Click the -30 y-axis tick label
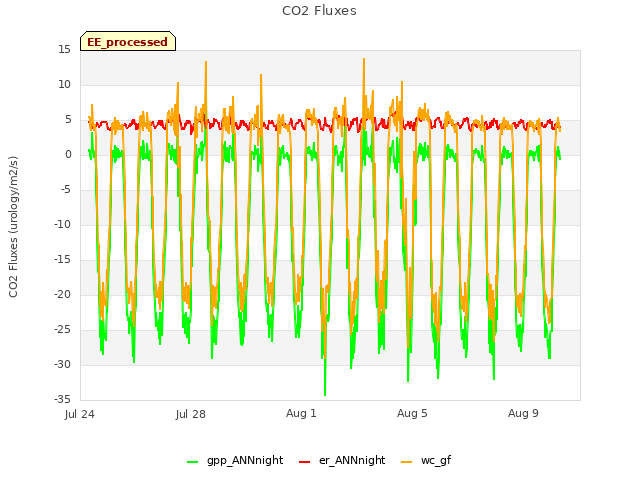The width and height of the screenshot is (640, 480). point(62,364)
